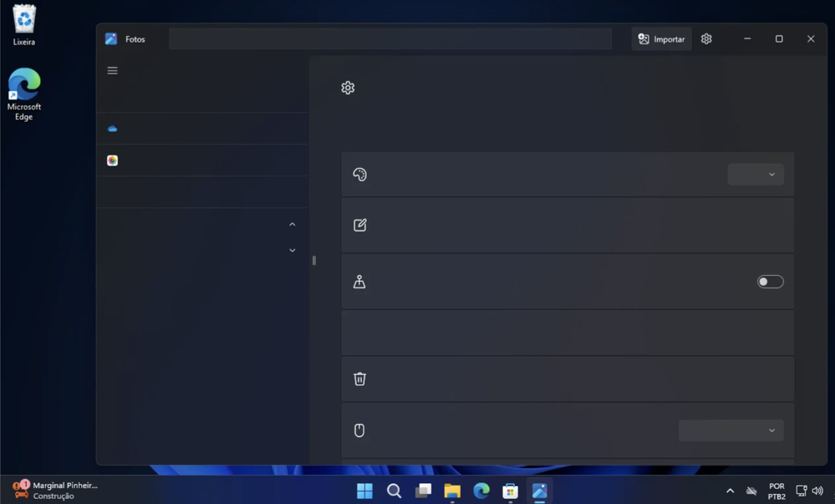Click the Photos search bar

pyautogui.click(x=389, y=38)
